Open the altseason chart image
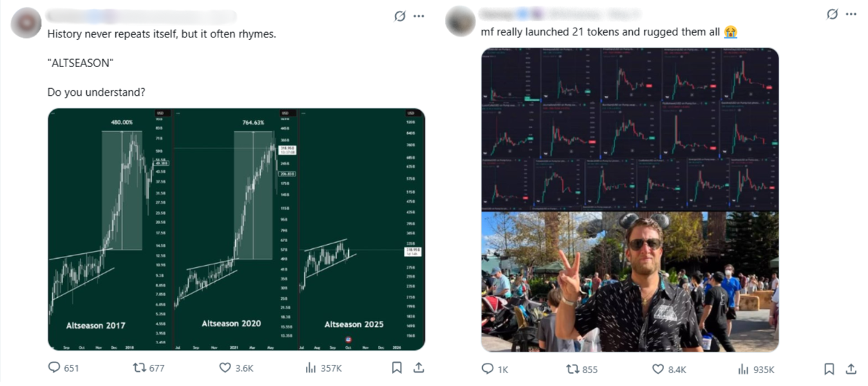868x386 pixels. (236, 230)
